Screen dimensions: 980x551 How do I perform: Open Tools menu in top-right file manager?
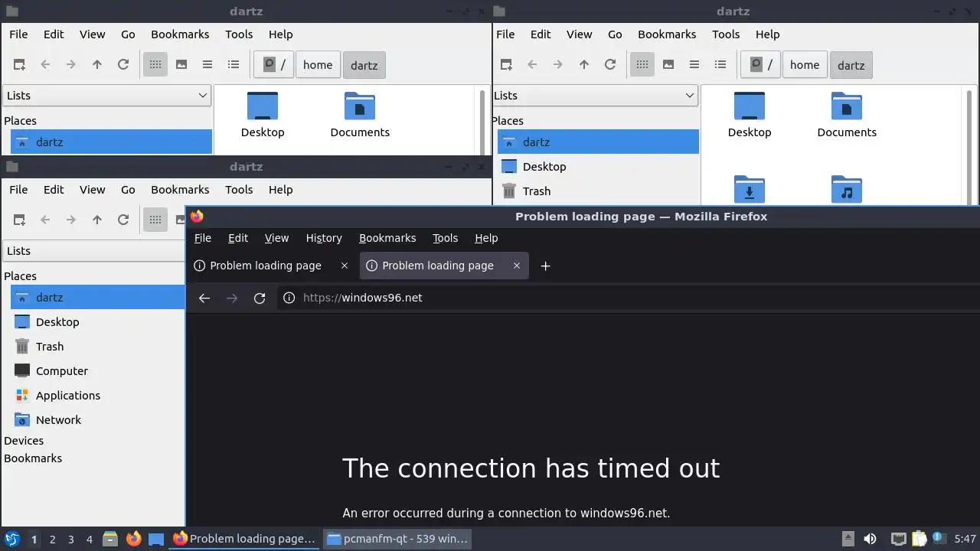(726, 34)
